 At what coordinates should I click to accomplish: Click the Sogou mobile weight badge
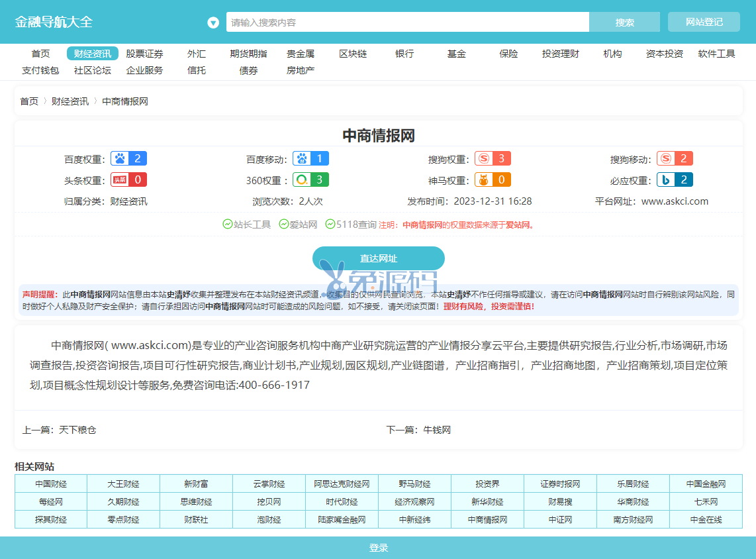(x=675, y=159)
